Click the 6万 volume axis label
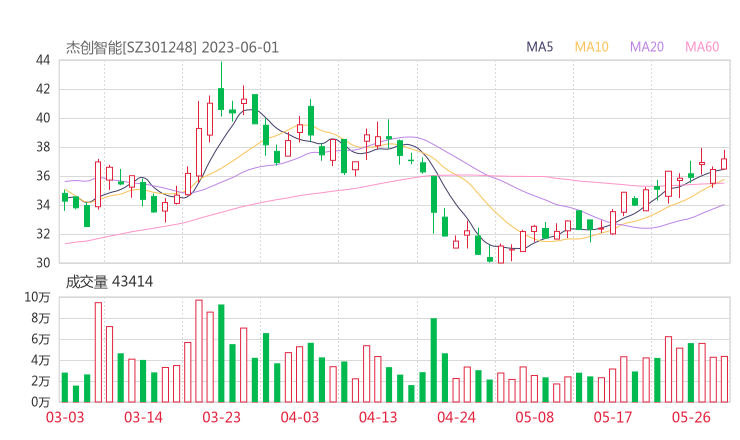 (41, 339)
